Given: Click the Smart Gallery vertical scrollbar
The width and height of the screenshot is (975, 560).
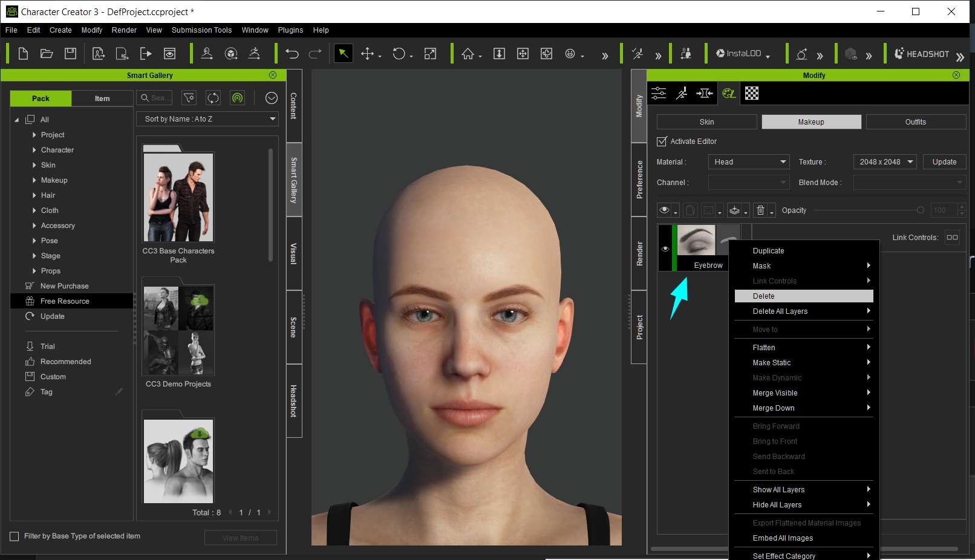Looking at the screenshot, I should [x=270, y=204].
